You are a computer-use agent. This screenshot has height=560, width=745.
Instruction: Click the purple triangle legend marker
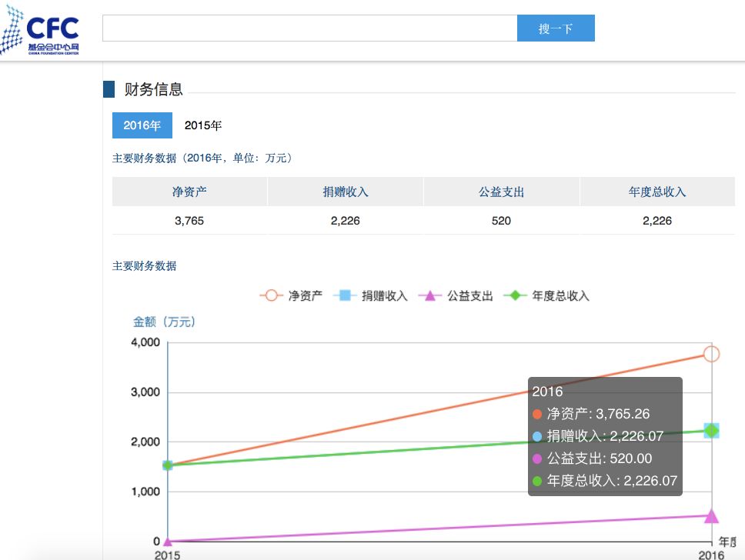point(430,296)
